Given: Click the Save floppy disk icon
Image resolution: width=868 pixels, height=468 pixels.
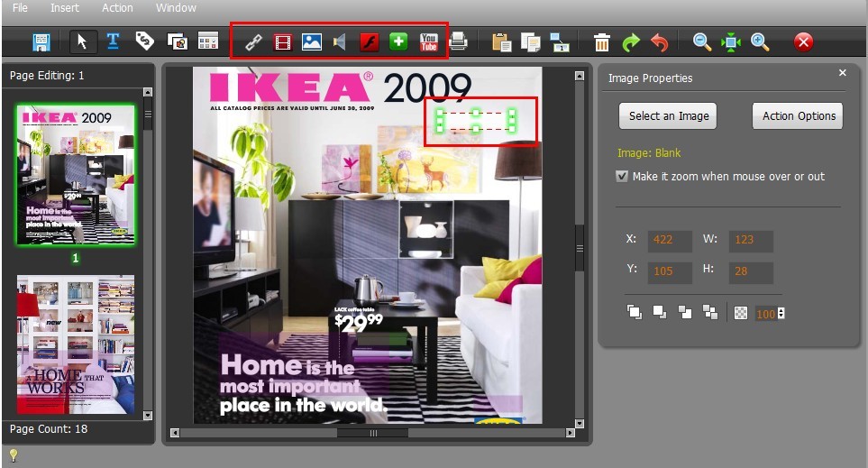Looking at the screenshot, I should tap(41, 42).
